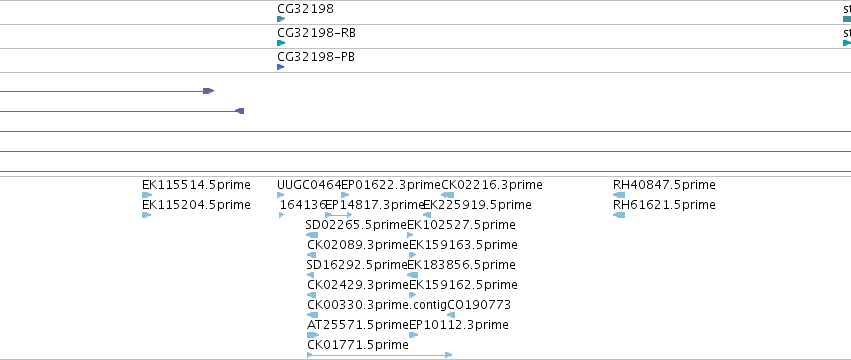The width and height of the screenshot is (851, 360).
Task: Select the EP10112.3prime feature arrow
Action: point(413,335)
